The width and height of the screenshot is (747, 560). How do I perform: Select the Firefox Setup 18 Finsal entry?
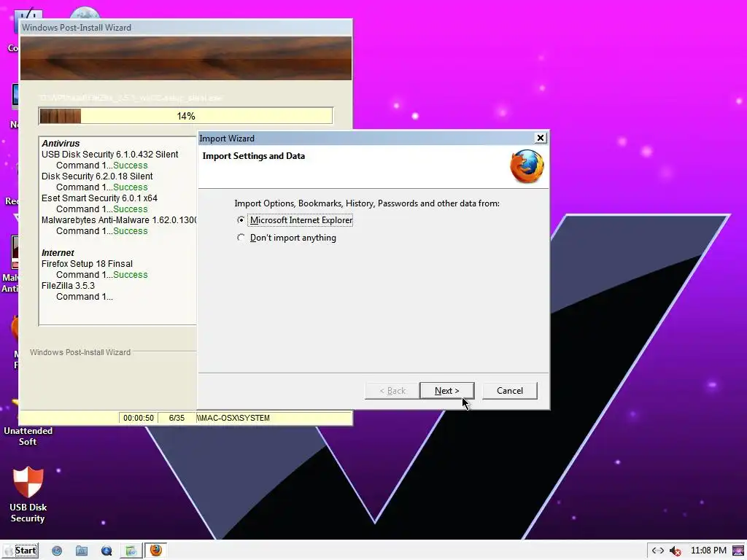click(x=88, y=264)
